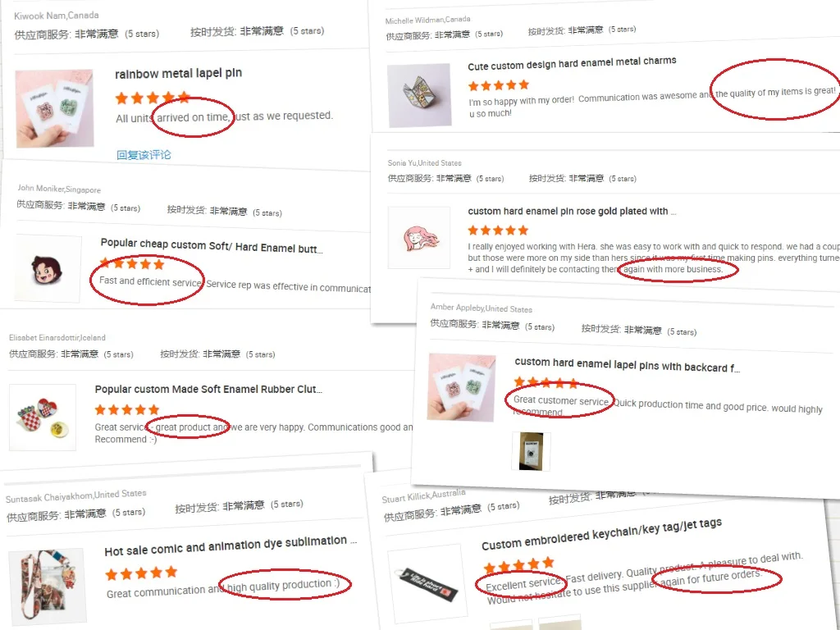Click Amber Appleby's attached review photo

(531, 452)
